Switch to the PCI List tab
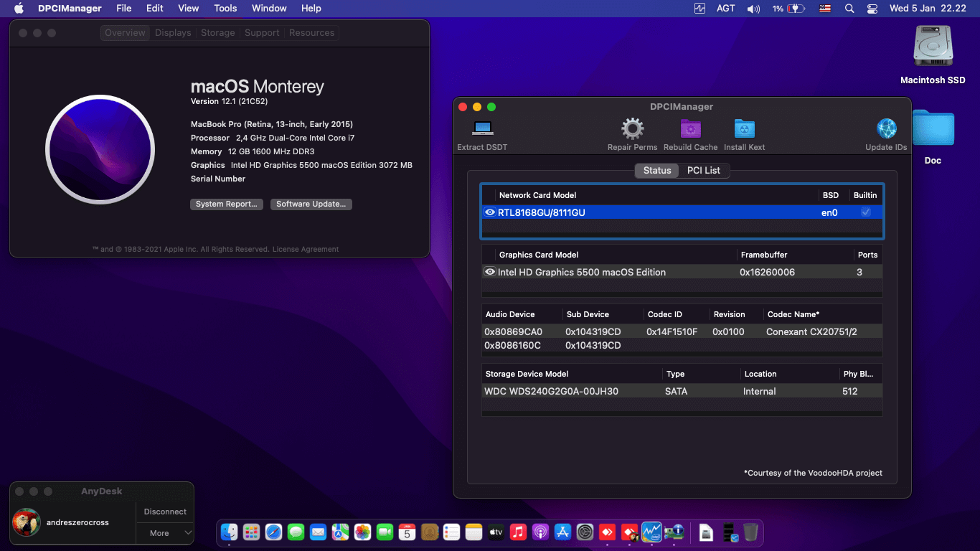 pyautogui.click(x=704, y=171)
